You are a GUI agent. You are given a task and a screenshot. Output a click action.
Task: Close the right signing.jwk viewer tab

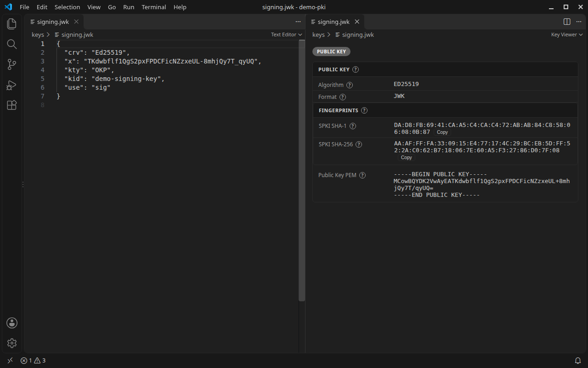(x=357, y=22)
